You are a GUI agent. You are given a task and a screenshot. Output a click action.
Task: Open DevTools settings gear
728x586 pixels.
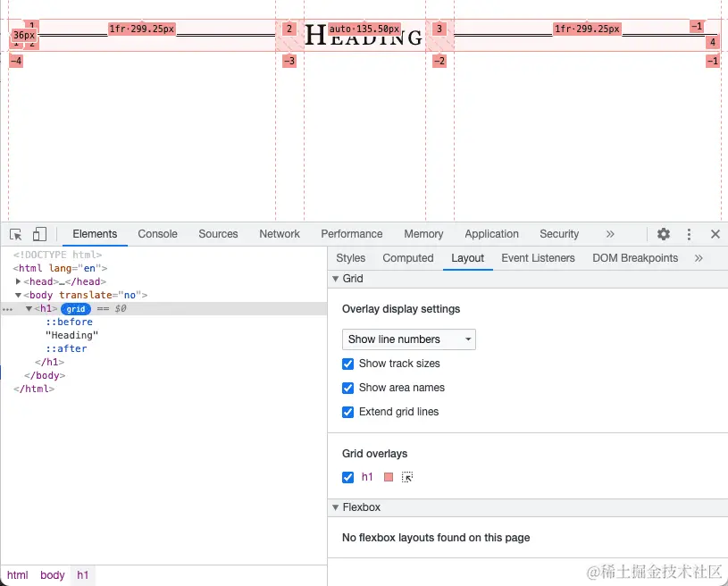[x=664, y=234]
